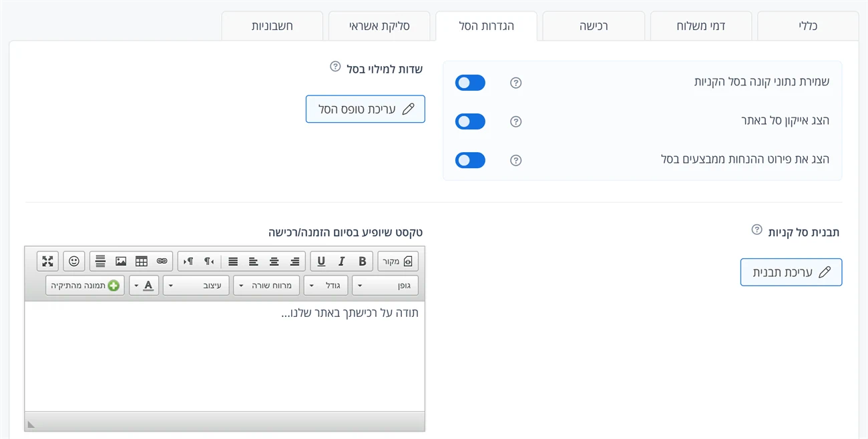
Task: Click the עריכת תבנית button
Action: (x=791, y=272)
